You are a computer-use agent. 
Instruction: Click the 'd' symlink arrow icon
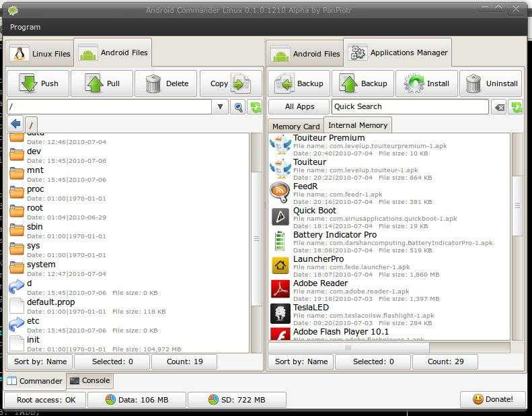(17, 287)
